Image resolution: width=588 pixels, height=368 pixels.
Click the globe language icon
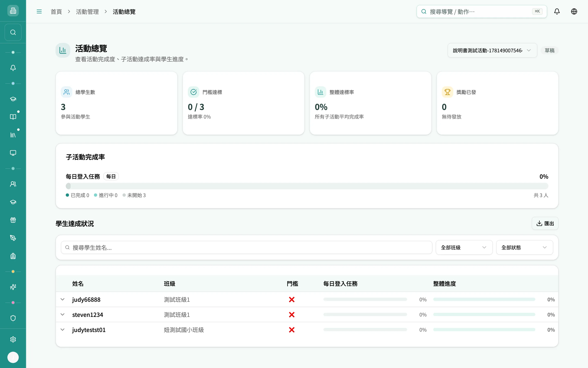[x=574, y=11]
